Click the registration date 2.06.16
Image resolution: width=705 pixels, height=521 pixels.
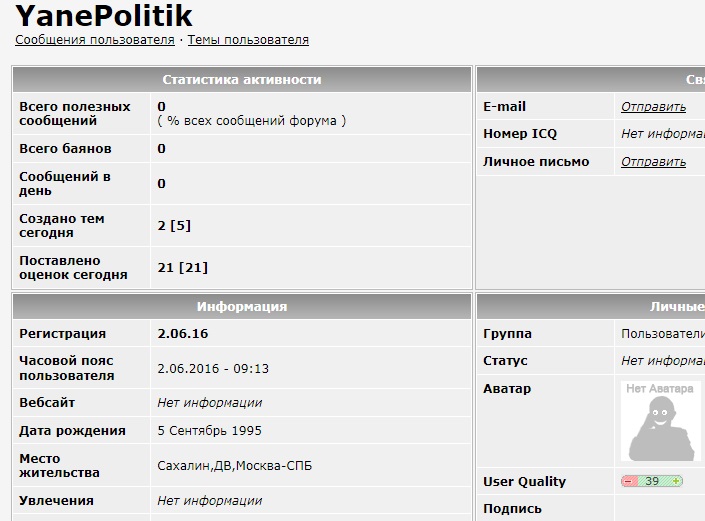pyautogui.click(x=183, y=334)
